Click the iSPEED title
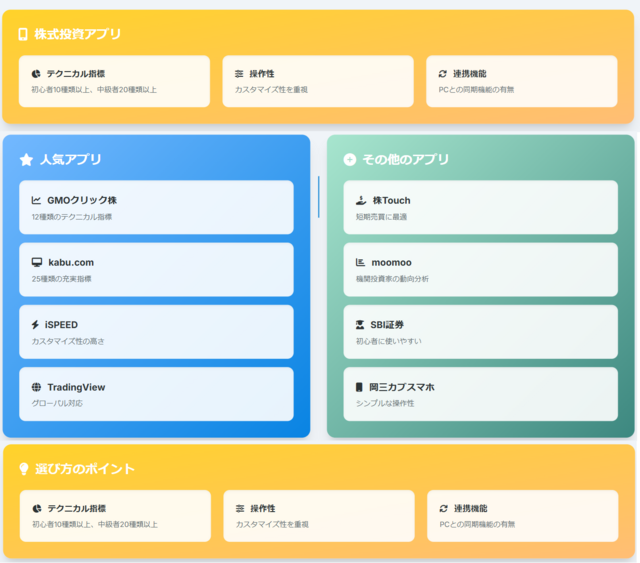Viewport: 640px width, 563px height. click(x=61, y=325)
